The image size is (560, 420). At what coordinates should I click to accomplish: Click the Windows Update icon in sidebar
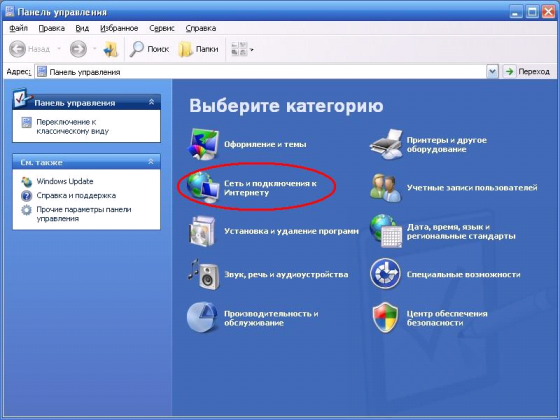(26, 181)
